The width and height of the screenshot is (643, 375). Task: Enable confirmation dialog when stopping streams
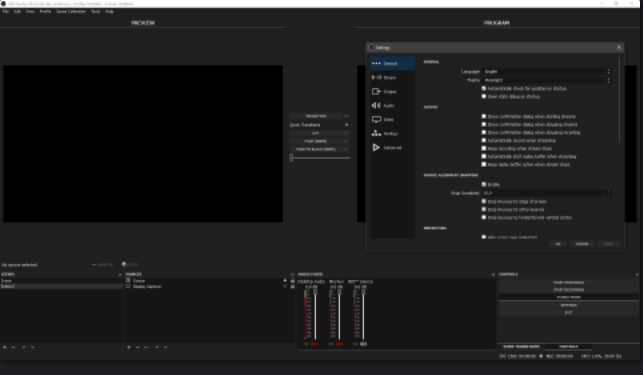pyautogui.click(x=484, y=124)
